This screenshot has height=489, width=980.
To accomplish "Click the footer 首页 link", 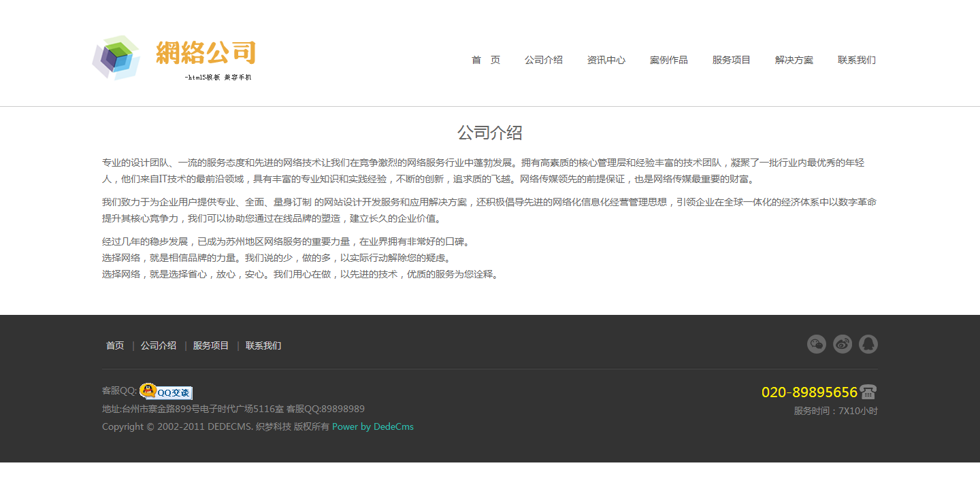I will click(x=115, y=345).
